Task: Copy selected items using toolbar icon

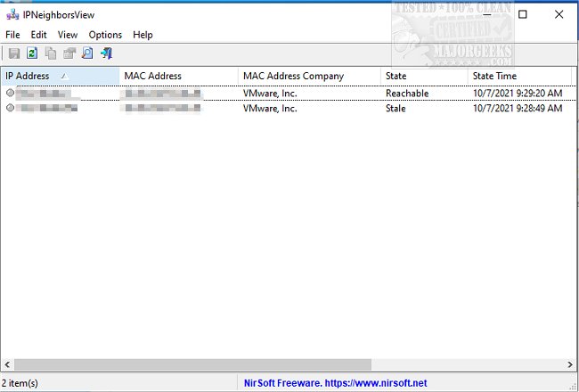Action: pos(51,53)
